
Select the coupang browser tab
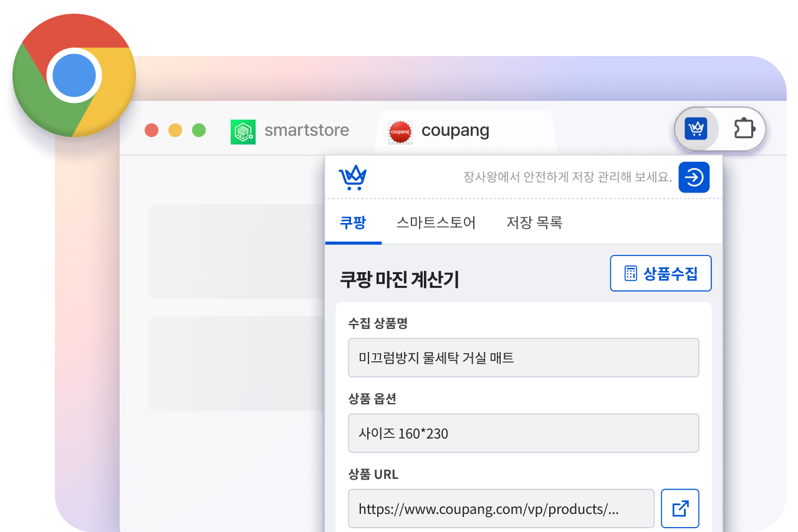465,131
